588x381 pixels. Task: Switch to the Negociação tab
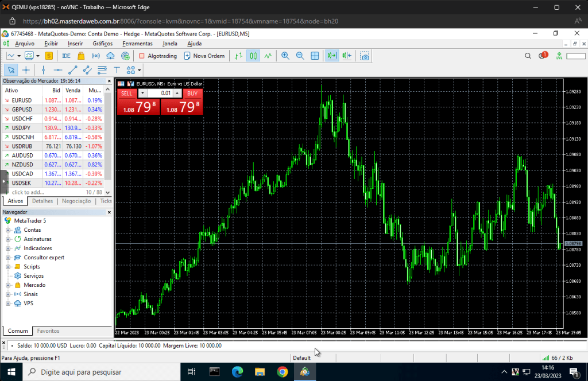click(x=76, y=201)
